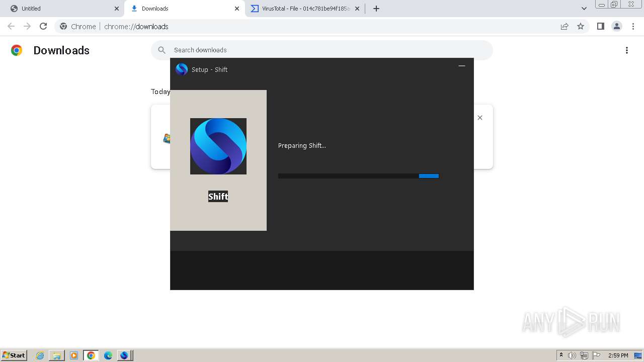Go forward in Chrome

(x=27, y=26)
